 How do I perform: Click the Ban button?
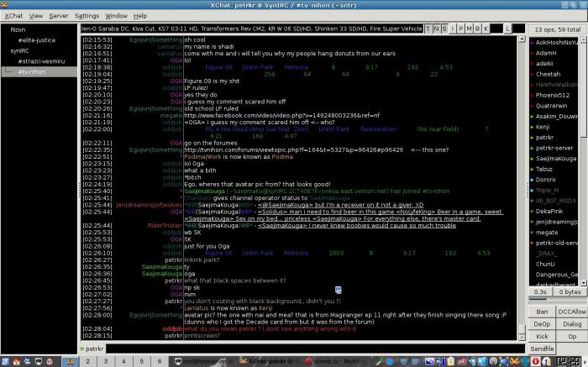[x=542, y=312]
